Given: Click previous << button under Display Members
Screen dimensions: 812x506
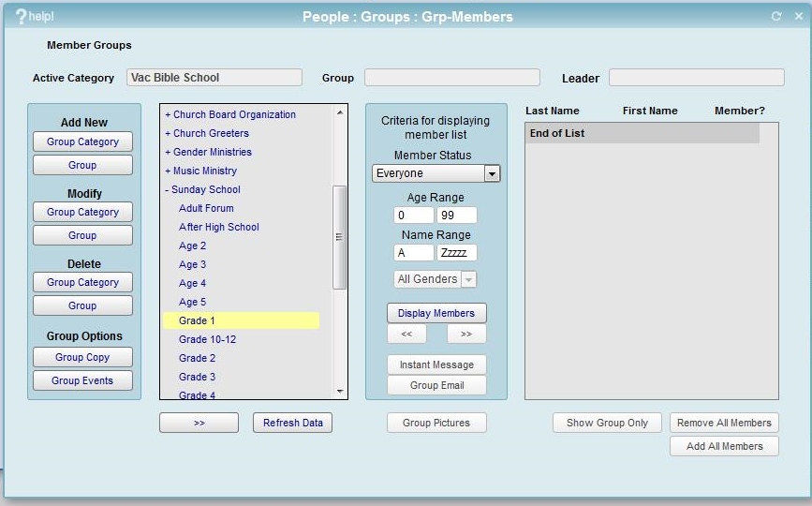Looking at the screenshot, I should point(406,334).
